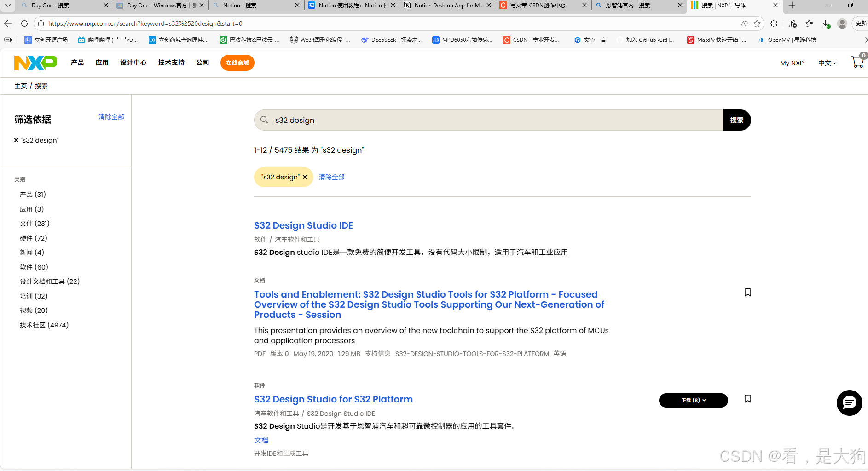The height and width of the screenshot is (471, 868).
Task: Open the 技术支持 menu
Action: click(171, 63)
